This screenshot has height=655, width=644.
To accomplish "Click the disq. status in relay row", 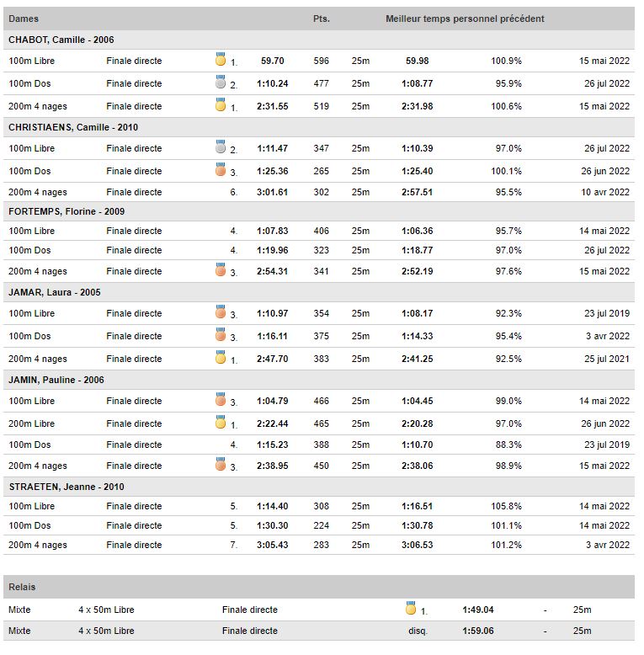I will [418, 631].
